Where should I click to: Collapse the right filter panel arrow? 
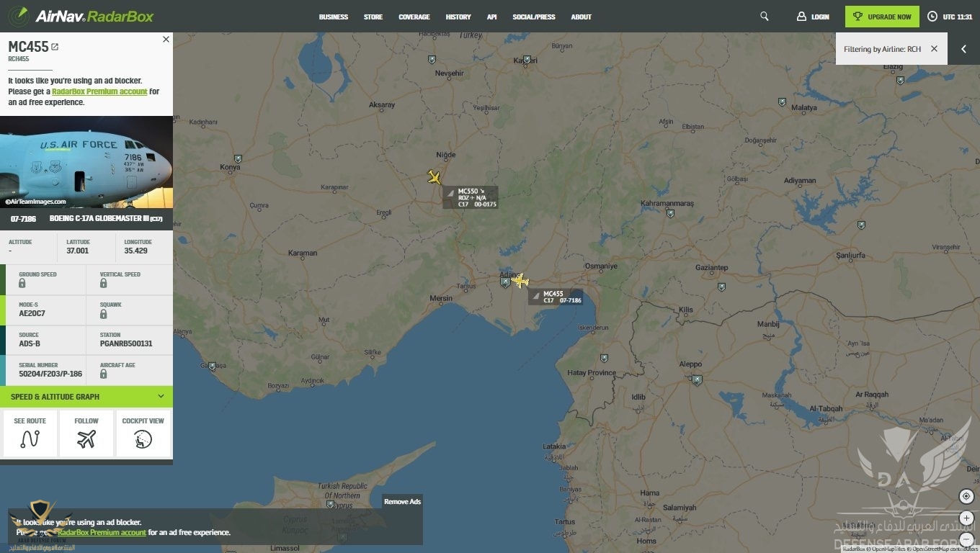(x=963, y=49)
